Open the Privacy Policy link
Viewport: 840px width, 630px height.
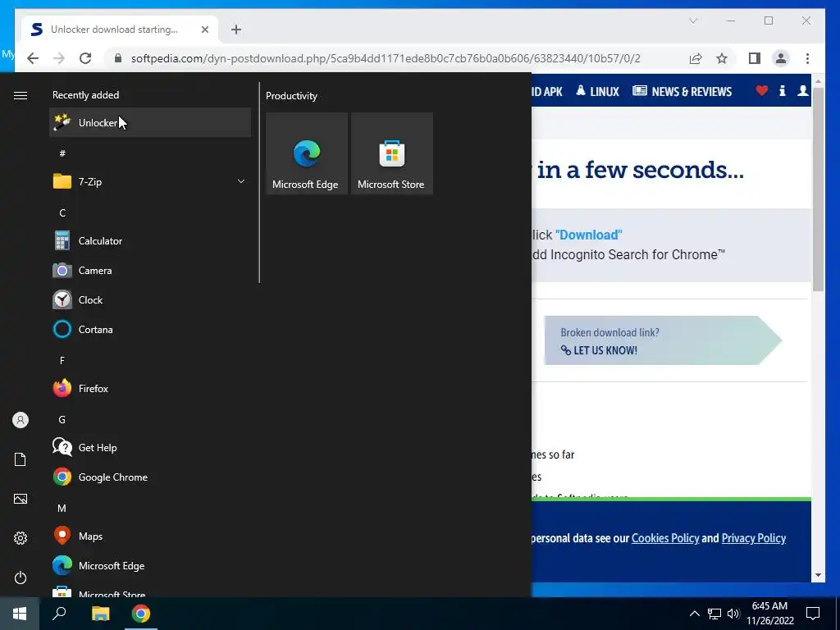pos(753,538)
